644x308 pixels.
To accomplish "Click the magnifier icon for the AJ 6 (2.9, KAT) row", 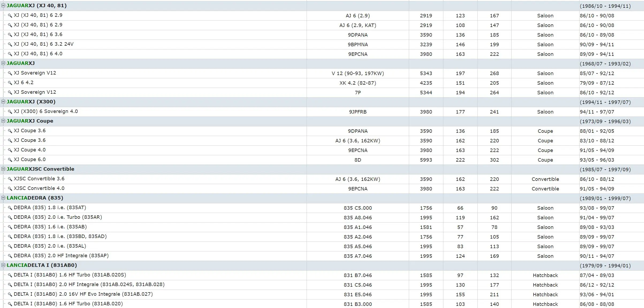I will (10, 25).
